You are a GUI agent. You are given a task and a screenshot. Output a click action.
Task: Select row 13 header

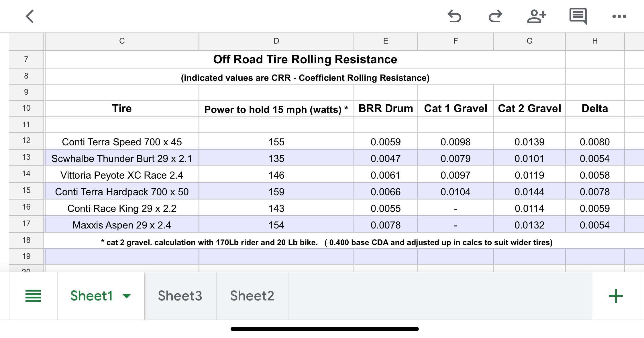pos(26,157)
